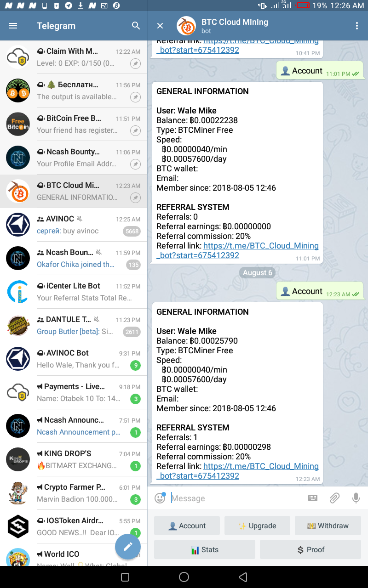Open the Ncash Boun... group chat
368x588 pixels.
(74, 258)
